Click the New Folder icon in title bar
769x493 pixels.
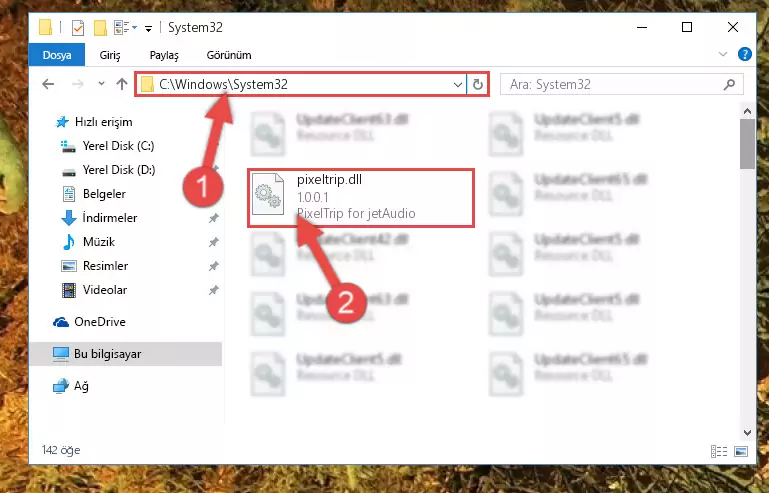click(x=100, y=27)
